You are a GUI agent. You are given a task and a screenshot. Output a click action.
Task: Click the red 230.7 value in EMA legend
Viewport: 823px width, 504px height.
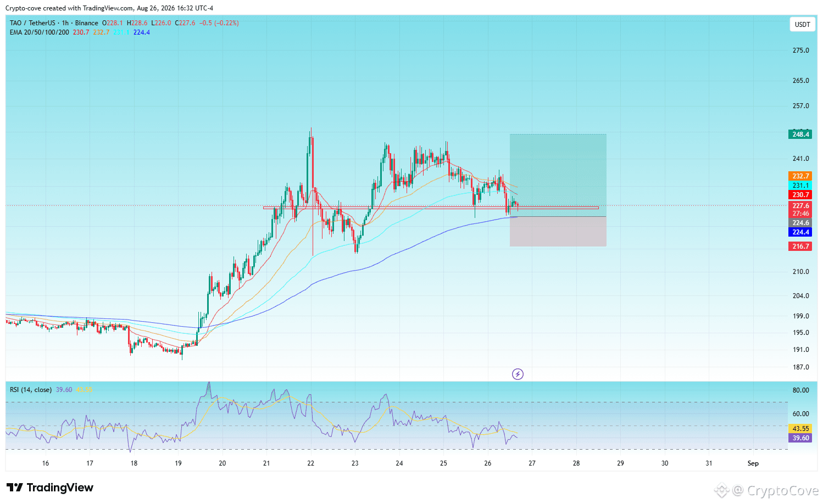(81, 32)
